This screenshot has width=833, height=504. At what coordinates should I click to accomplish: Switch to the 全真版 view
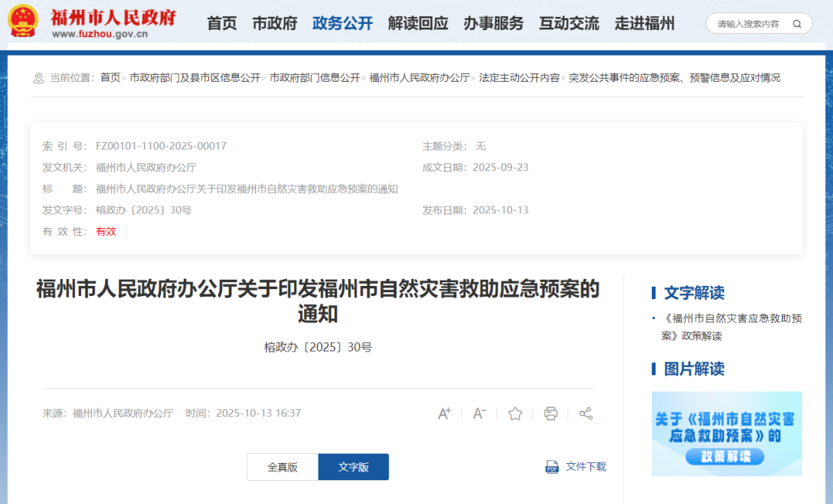click(x=282, y=467)
